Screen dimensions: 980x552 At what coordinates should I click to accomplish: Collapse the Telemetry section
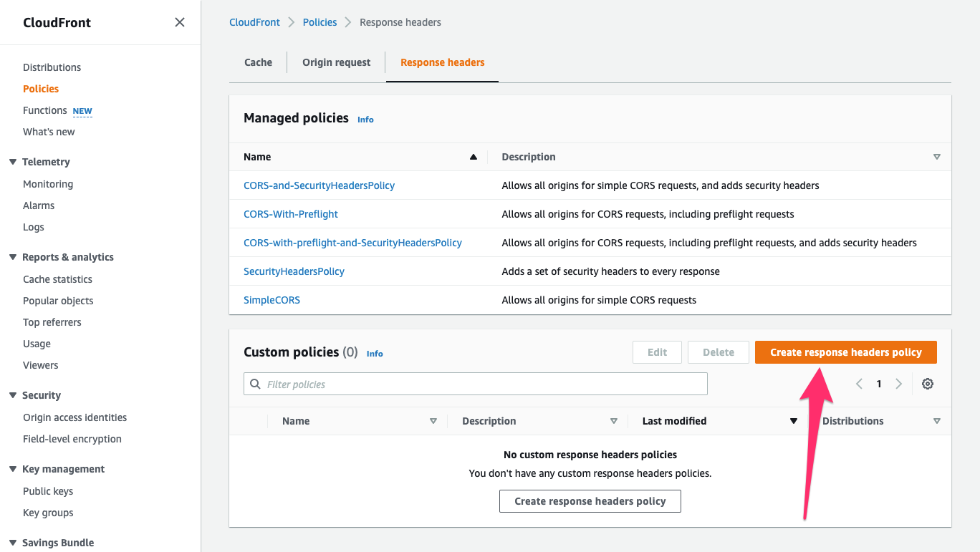(x=12, y=162)
